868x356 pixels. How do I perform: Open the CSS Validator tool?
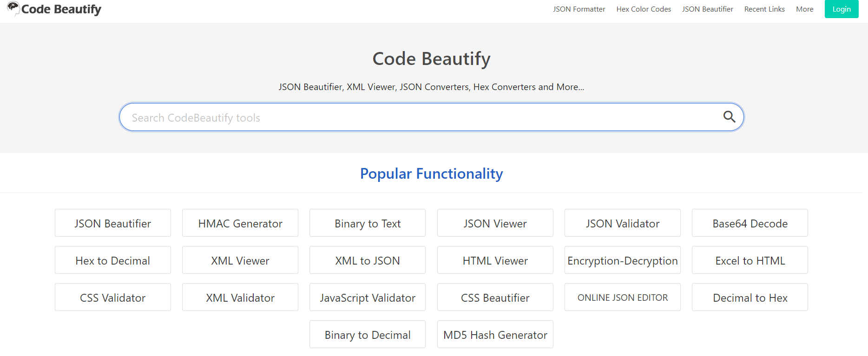click(x=113, y=297)
